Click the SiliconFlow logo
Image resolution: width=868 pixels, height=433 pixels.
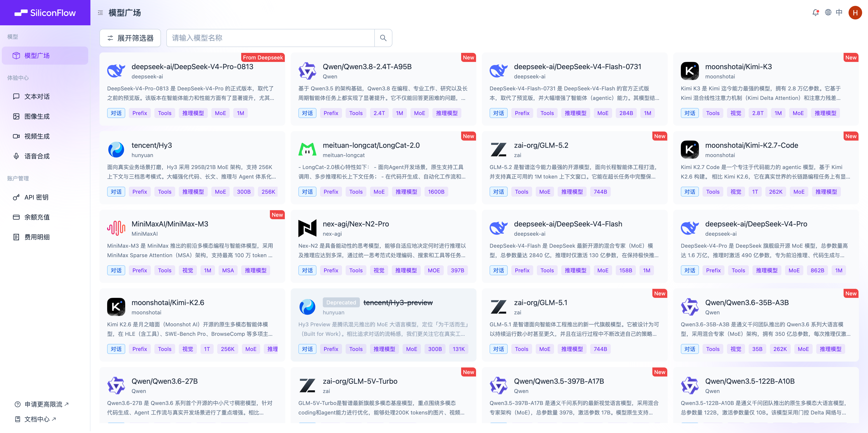45,13
